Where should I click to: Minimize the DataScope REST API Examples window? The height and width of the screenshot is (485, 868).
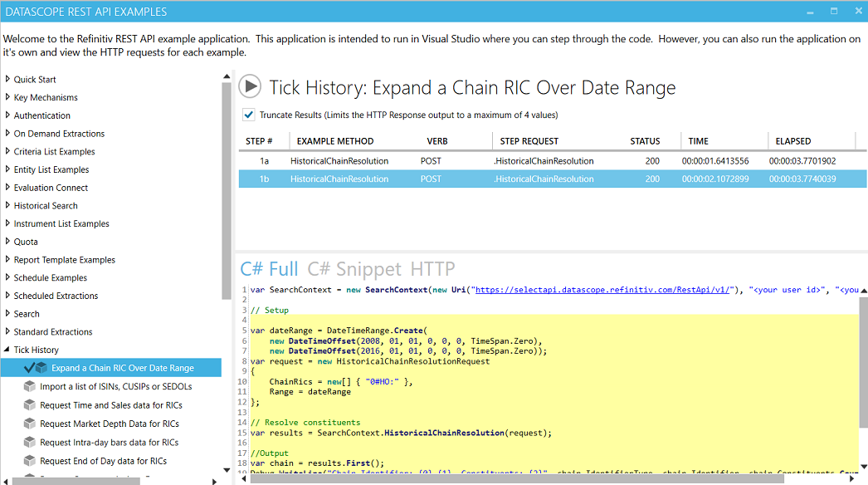(x=810, y=11)
